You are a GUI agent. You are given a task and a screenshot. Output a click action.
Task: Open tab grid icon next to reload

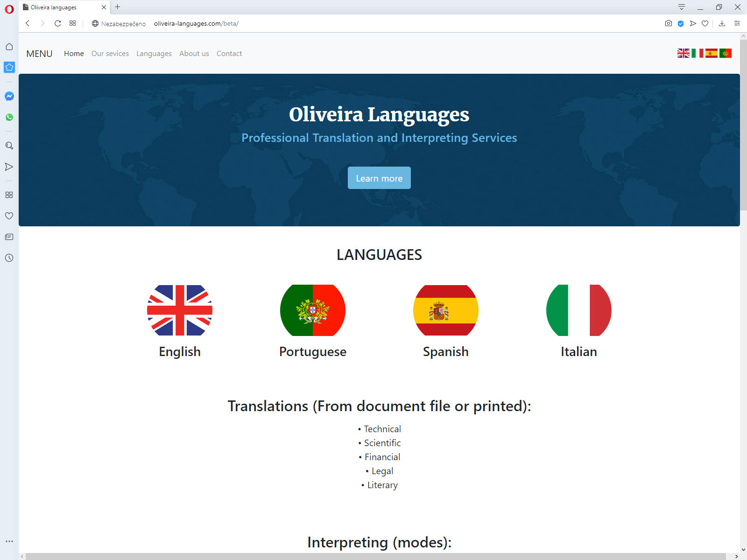(x=72, y=23)
